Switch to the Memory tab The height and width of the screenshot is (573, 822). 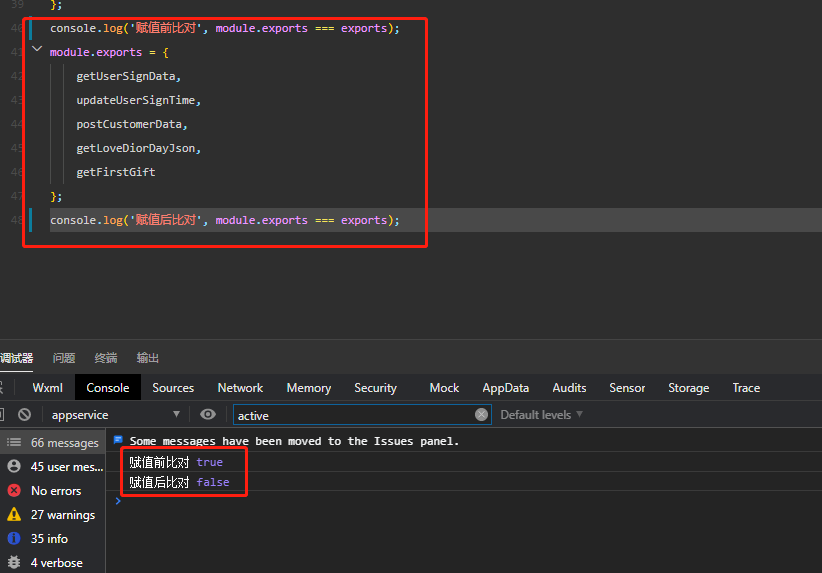coord(308,388)
